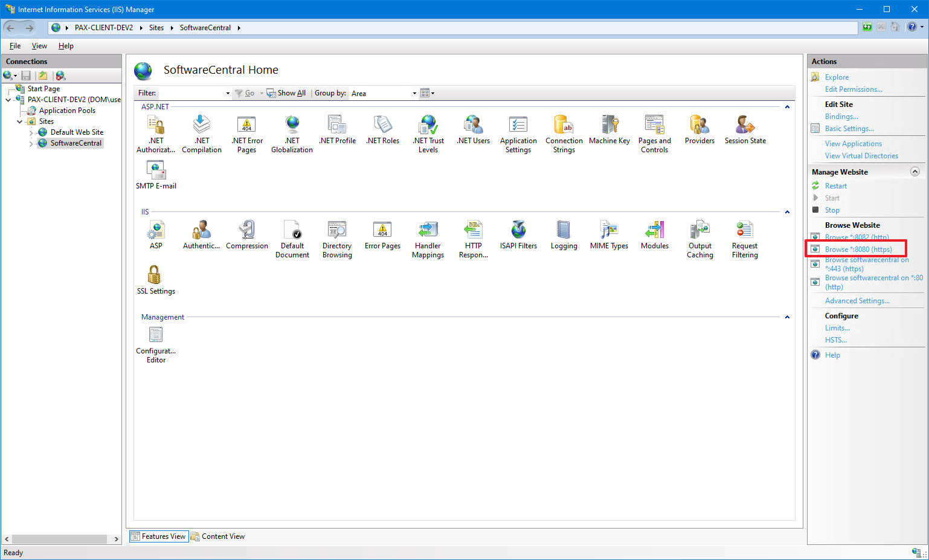Open the View menu
The height and width of the screenshot is (560, 929).
click(x=39, y=46)
